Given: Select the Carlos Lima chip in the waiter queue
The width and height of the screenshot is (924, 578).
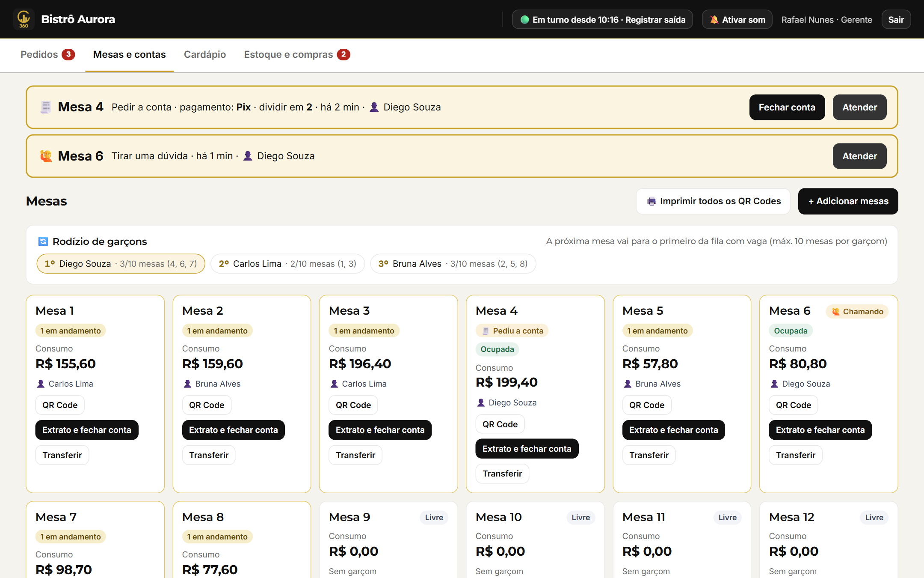Looking at the screenshot, I should (287, 264).
